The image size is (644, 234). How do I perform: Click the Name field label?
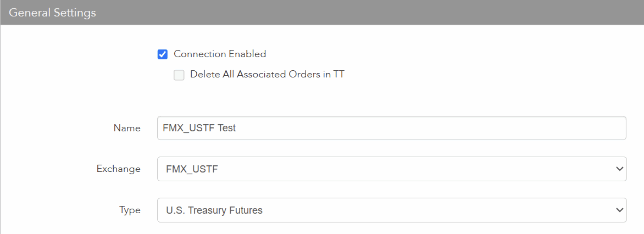(x=127, y=128)
